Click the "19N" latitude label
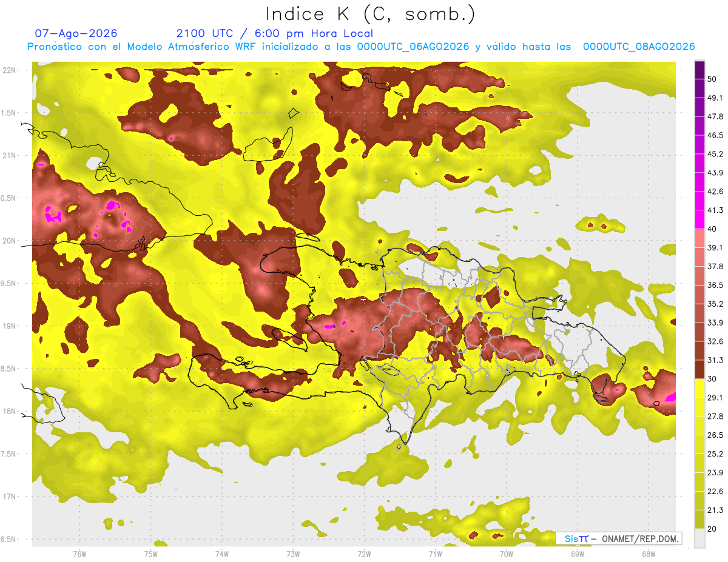728x562 pixels. click(x=10, y=326)
